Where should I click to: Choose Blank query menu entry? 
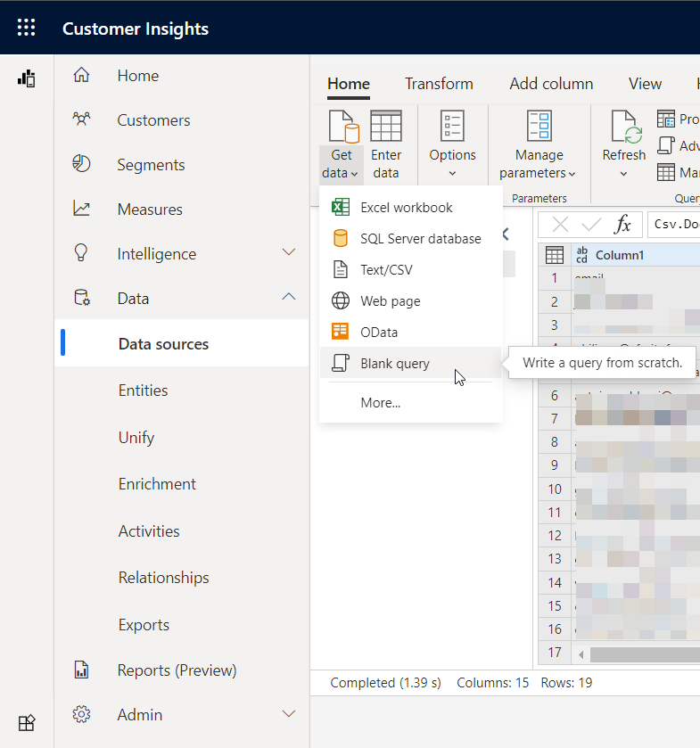[x=411, y=363]
